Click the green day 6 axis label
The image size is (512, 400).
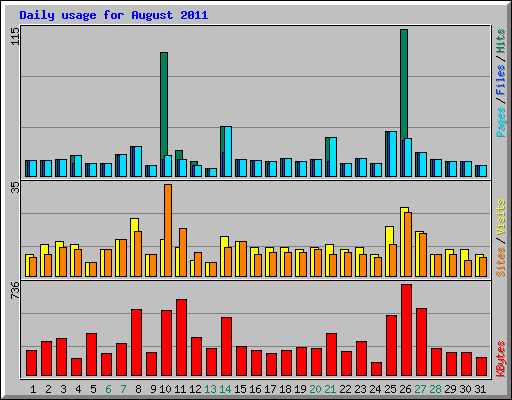108,389
